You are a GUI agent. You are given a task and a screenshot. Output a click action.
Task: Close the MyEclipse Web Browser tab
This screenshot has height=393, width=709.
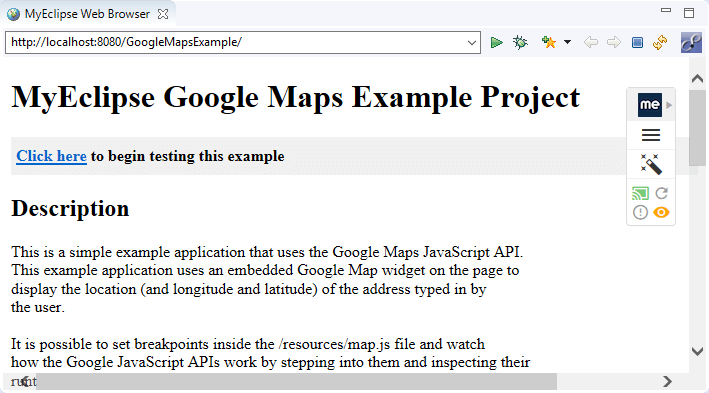163,14
